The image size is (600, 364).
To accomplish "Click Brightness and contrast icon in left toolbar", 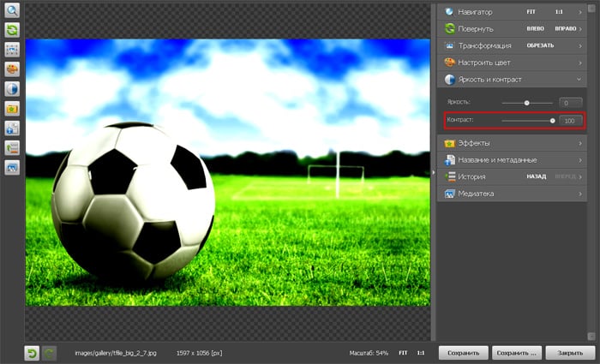I will 13,89.
